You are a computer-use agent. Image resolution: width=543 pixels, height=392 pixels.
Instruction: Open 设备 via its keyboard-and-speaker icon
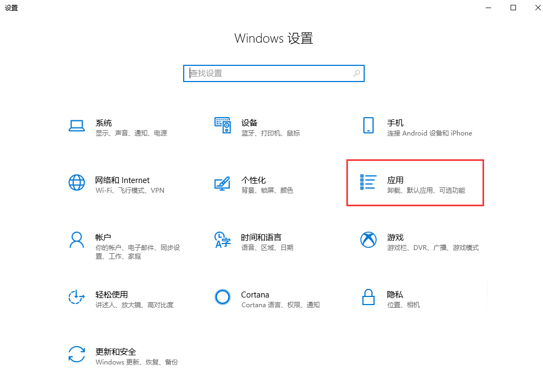click(223, 125)
